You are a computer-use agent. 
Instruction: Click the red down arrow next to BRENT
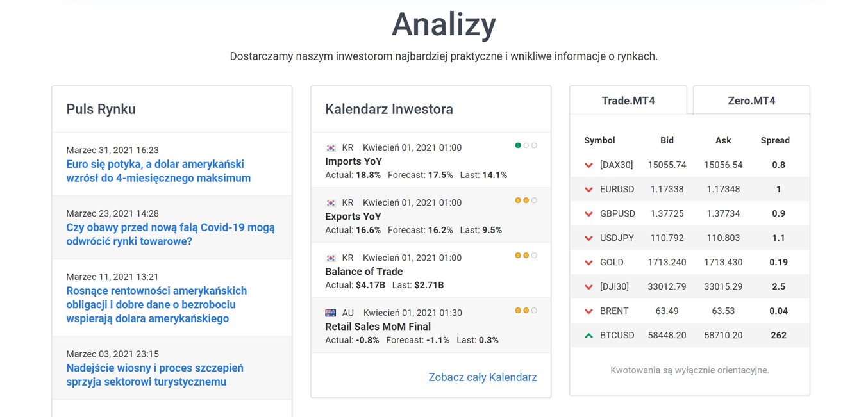coord(588,311)
